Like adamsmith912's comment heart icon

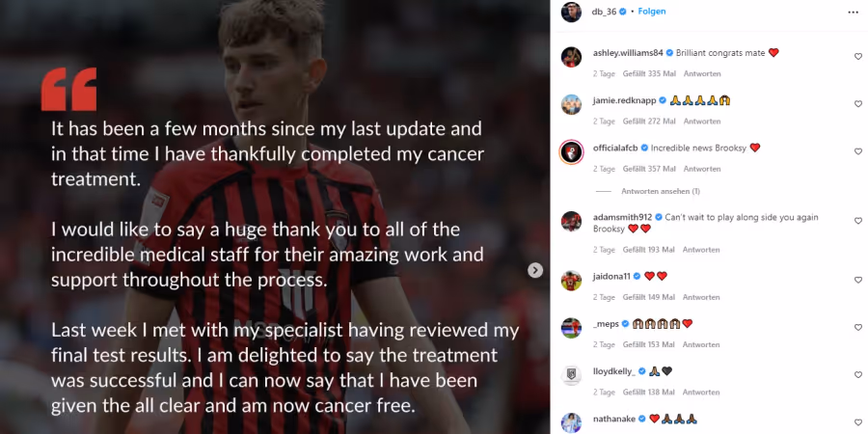click(x=858, y=221)
